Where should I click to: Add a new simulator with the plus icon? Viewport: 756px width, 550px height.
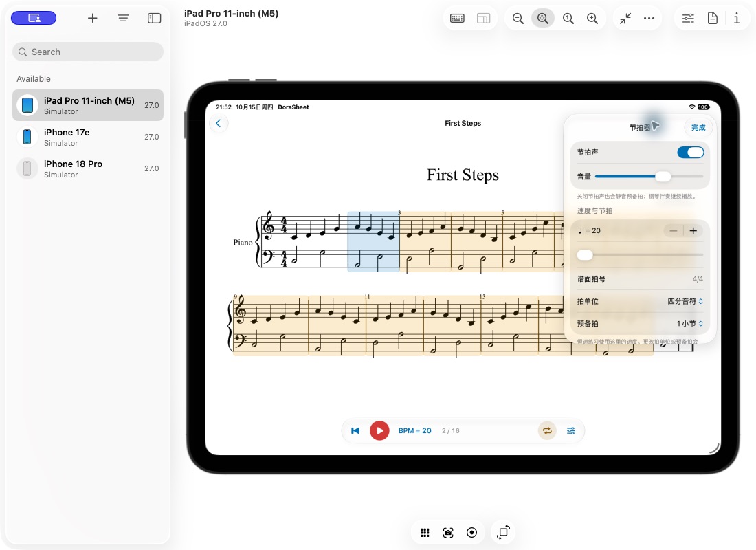coord(93,19)
